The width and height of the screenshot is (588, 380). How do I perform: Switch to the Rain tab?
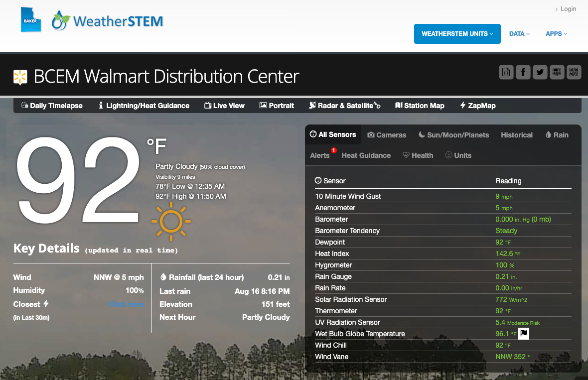557,135
